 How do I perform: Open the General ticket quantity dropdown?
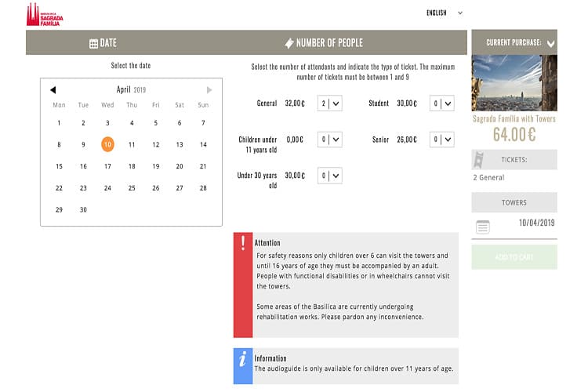point(329,103)
